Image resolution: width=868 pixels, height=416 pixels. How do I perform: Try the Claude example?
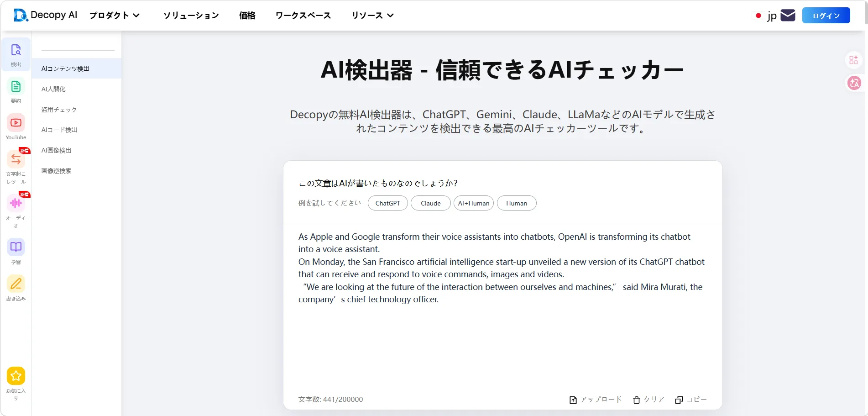[431, 203]
